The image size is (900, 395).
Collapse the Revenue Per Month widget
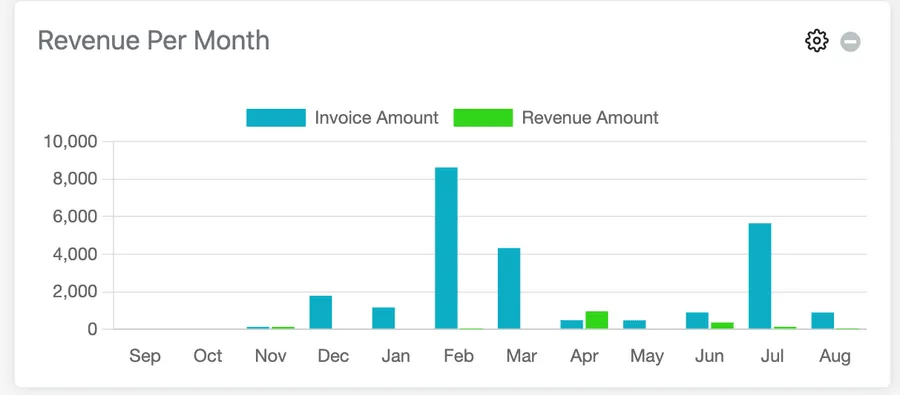(850, 42)
